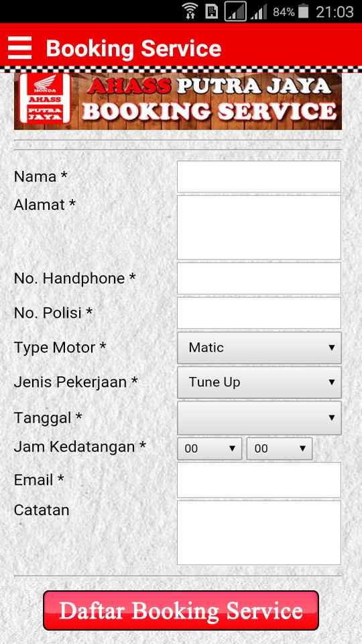Tap the second signal strength icon
The width and height of the screenshot is (362, 644).
tap(259, 11)
